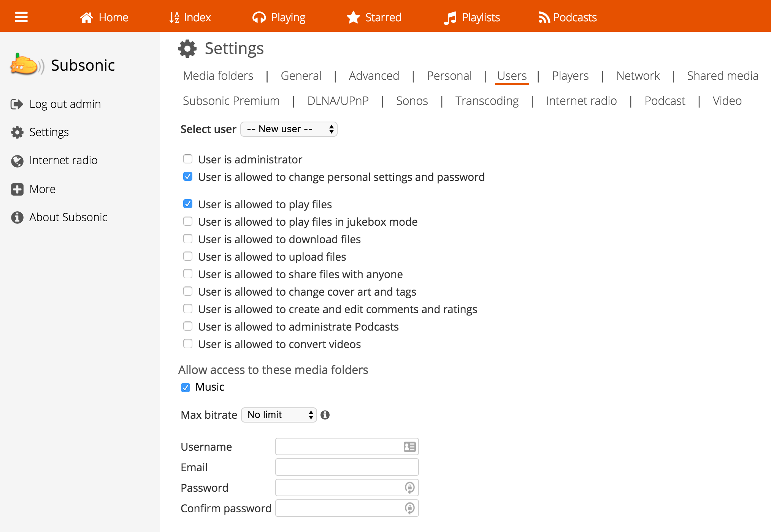
Task: Click the Playing headphones icon
Action: coord(259,17)
